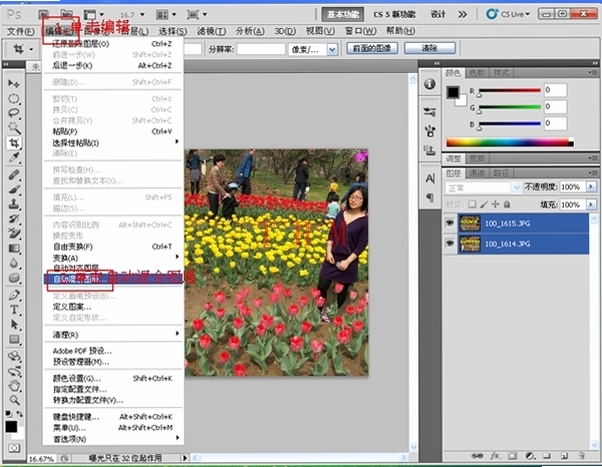The width and height of the screenshot is (602, 467).
Task: Choose Paste in Edit menu
Action: click(x=114, y=131)
